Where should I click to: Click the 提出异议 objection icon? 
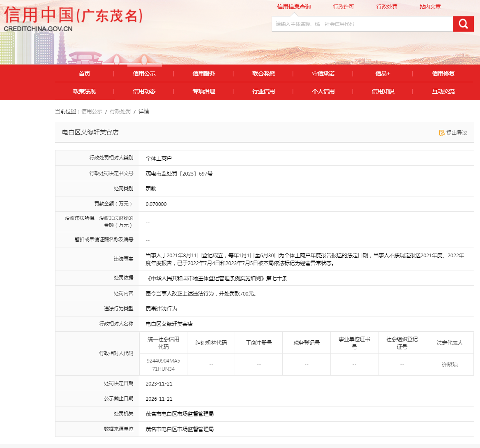click(x=442, y=133)
